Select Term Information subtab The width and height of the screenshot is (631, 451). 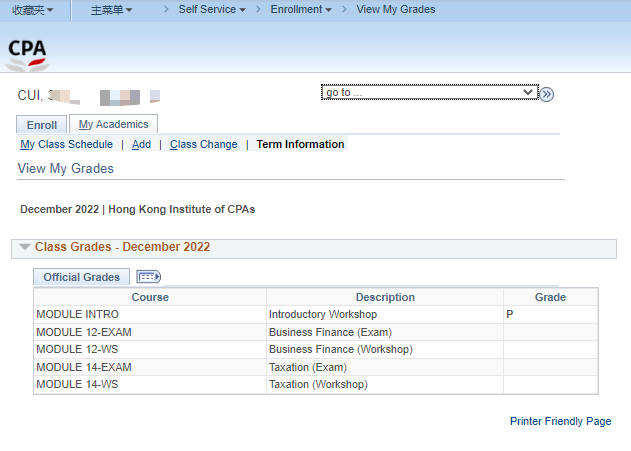pos(300,144)
